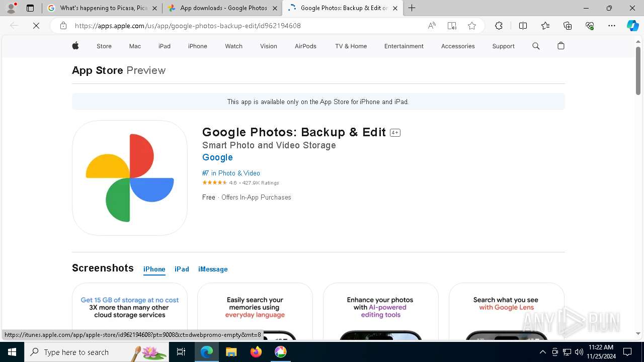Click the Google Photos app icon
Image resolution: width=644 pixels, height=362 pixels.
pos(130,178)
